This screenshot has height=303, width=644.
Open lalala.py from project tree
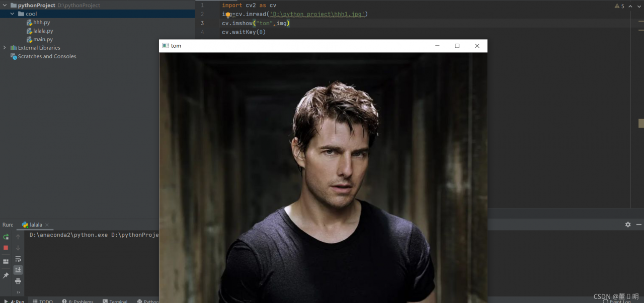[x=43, y=31]
